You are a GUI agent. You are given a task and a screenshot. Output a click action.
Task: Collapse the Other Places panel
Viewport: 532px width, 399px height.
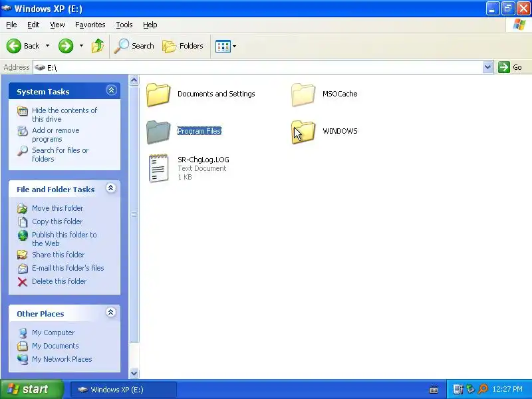tap(110, 312)
